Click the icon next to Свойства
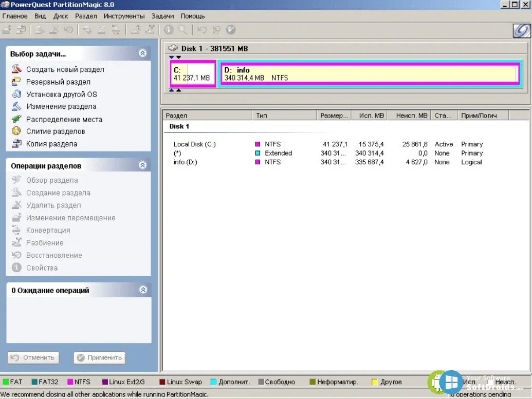The width and height of the screenshot is (532, 399). pyautogui.click(x=16, y=268)
